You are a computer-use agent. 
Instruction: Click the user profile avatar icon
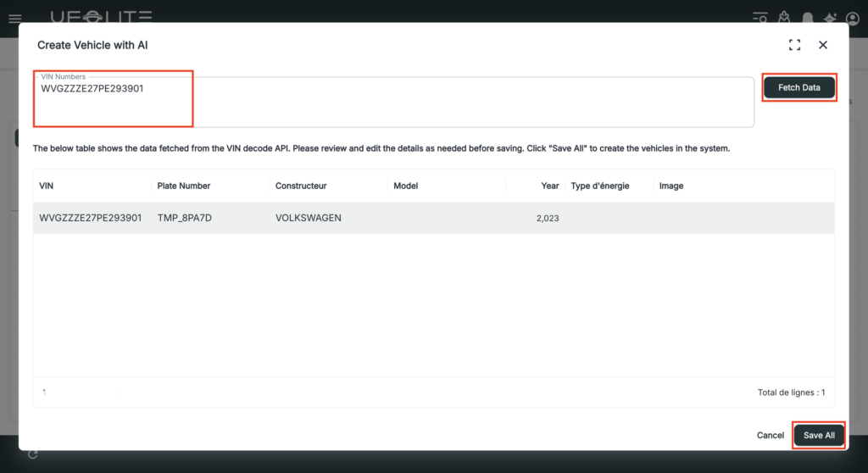[853, 18]
